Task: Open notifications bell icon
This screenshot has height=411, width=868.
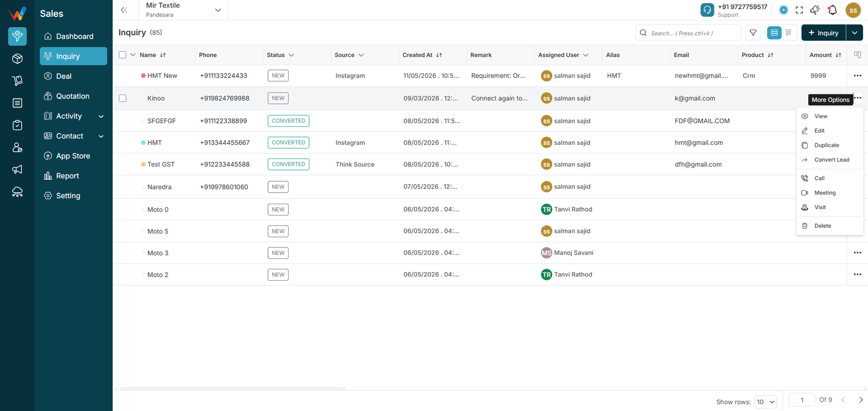Action: pos(832,10)
